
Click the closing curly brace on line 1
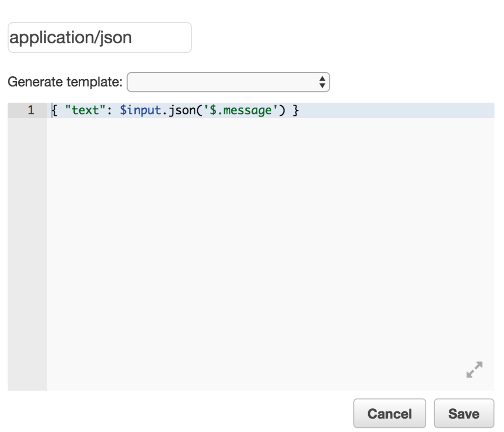[296, 111]
